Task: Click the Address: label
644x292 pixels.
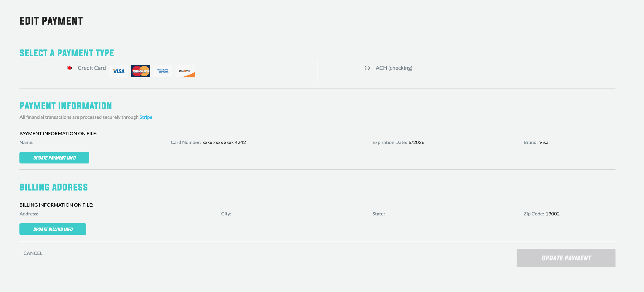Action: (x=29, y=214)
